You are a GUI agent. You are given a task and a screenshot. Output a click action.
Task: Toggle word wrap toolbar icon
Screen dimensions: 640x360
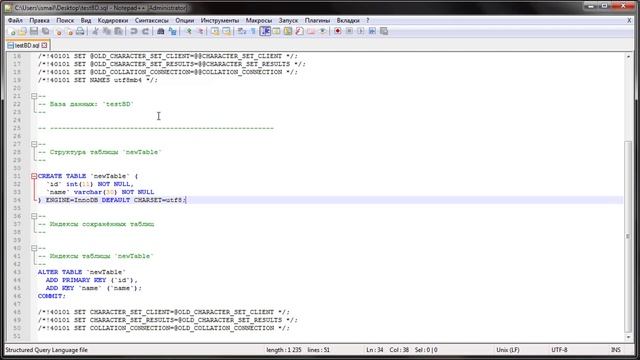241,31
